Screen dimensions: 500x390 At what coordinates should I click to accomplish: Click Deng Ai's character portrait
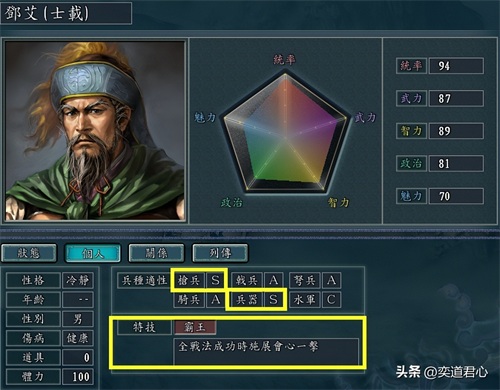95,131
